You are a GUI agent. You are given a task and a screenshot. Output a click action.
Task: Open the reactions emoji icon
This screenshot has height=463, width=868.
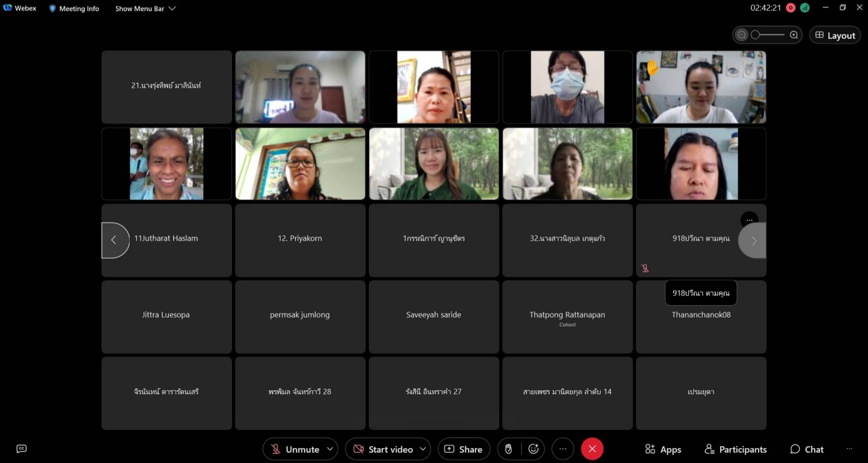(533, 449)
